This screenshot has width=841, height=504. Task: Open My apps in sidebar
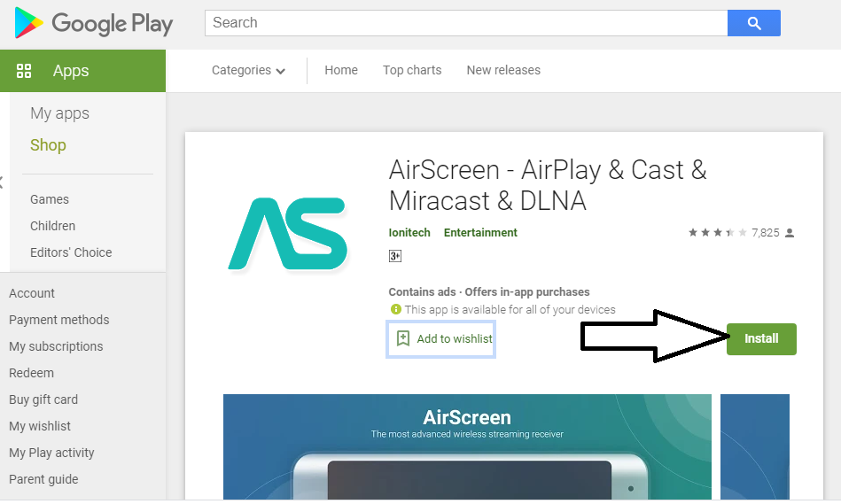click(59, 113)
